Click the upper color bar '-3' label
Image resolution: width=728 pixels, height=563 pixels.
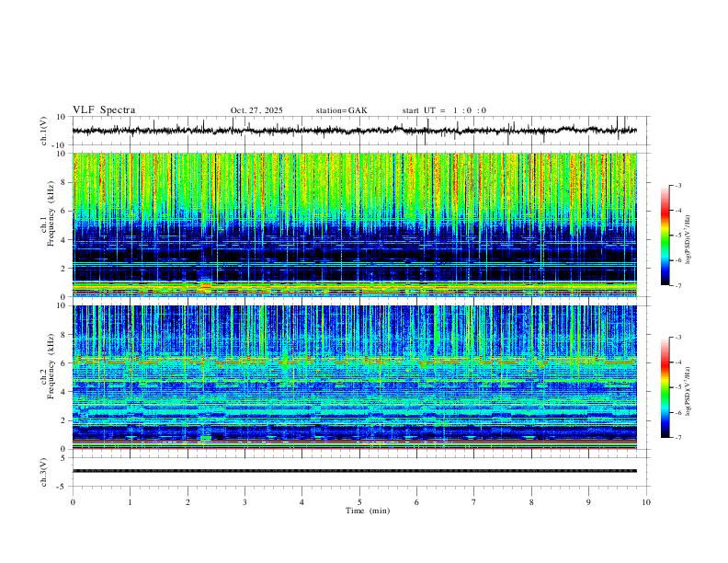coord(678,185)
